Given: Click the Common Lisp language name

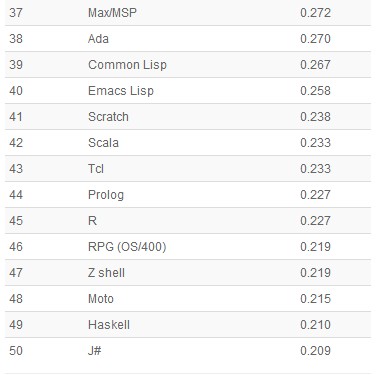Looking at the screenshot, I should pyautogui.click(x=127, y=65).
